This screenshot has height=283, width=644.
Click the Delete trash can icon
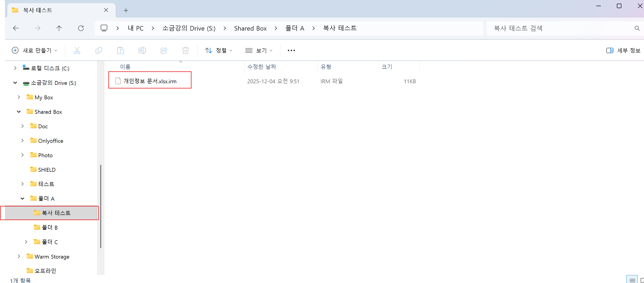tap(186, 50)
